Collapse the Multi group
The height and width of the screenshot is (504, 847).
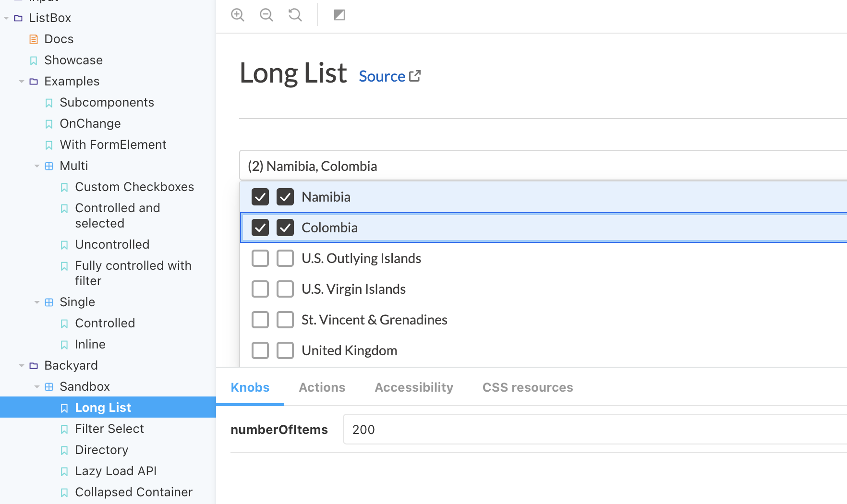(37, 166)
